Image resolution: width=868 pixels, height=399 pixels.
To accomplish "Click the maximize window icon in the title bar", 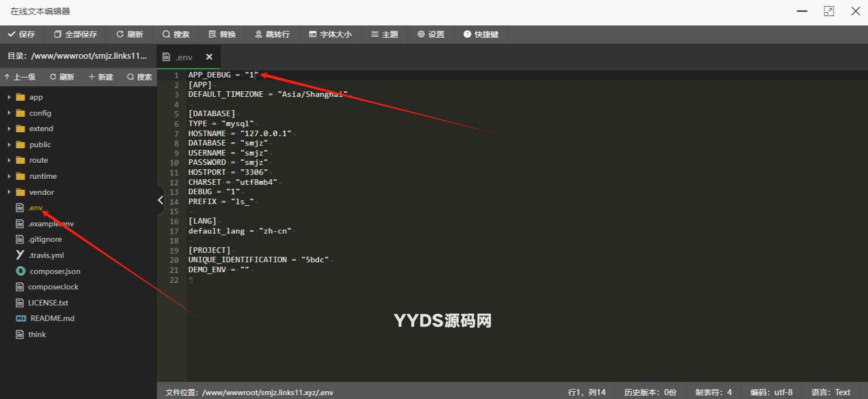I will (x=829, y=11).
